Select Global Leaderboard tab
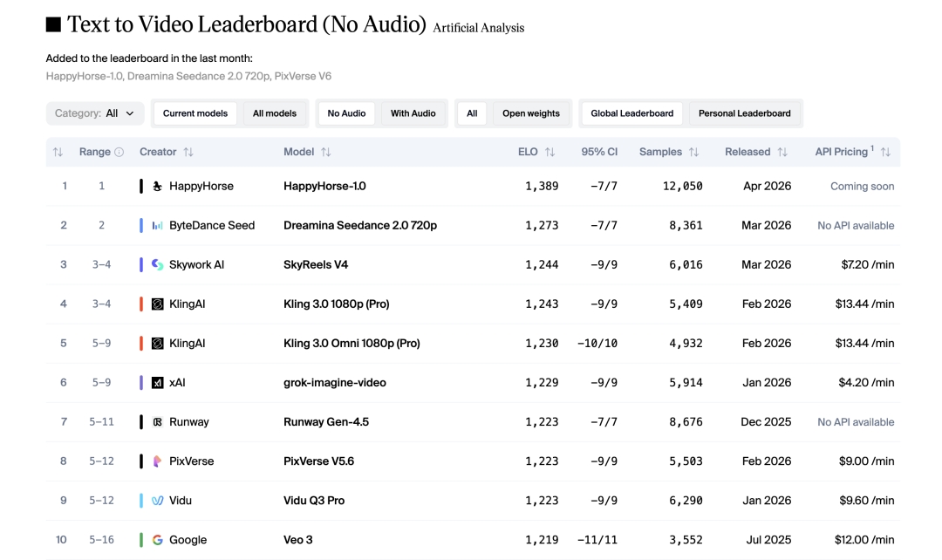 click(631, 113)
